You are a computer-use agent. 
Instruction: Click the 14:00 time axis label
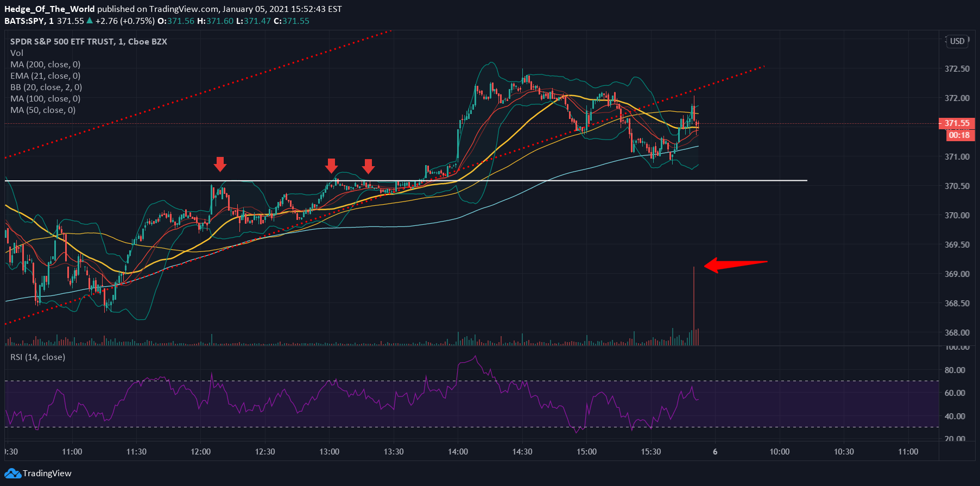coord(458,452)
